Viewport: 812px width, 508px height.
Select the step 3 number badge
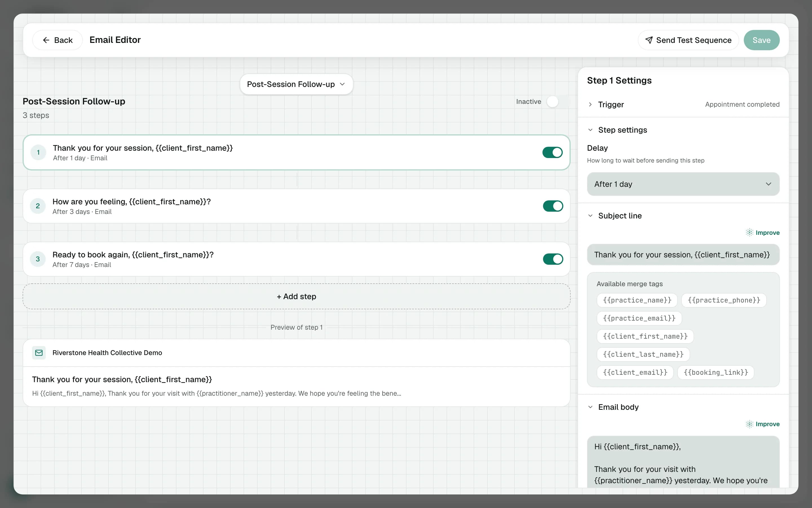pyautogui.click(x=37, y=259)
